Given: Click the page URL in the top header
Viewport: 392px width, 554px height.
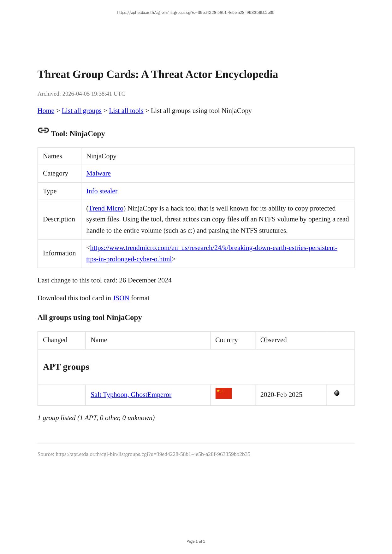Looking at the screenshot, I should pos(196,13).
